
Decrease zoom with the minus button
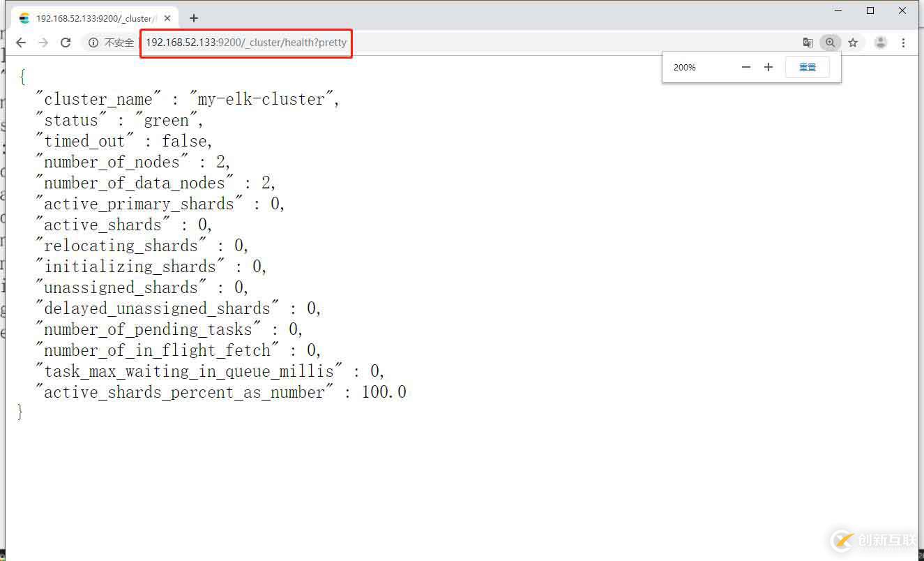point(746,67)
